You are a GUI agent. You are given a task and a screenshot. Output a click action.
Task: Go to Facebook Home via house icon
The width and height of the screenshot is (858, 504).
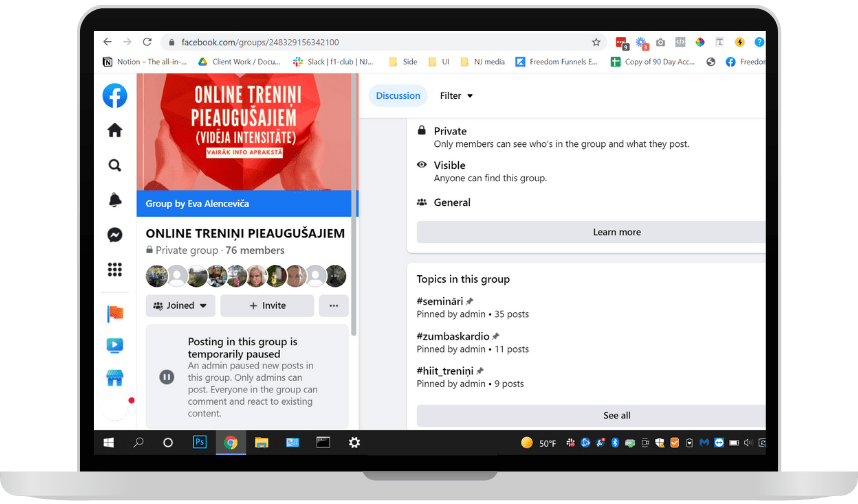115,130
